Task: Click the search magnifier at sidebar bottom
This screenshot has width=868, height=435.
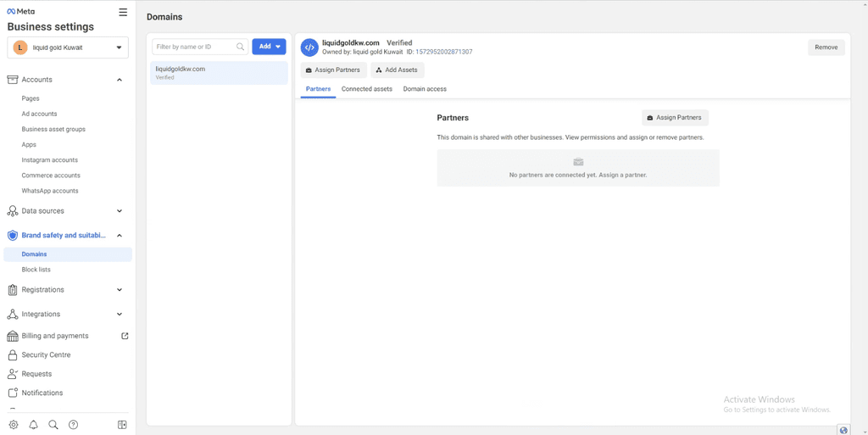Action: pyautogui.click(x=53, y=425)
